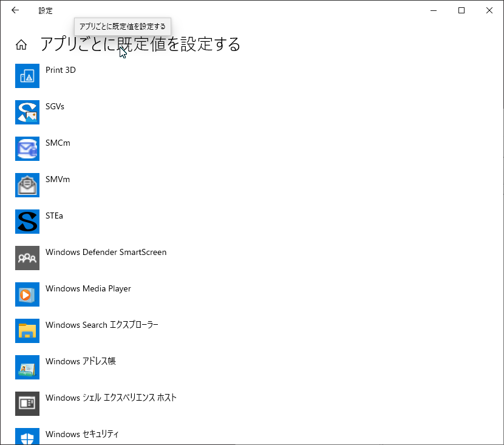Click the Windows シェル エクスペリエンス ホスト icon

27,404
